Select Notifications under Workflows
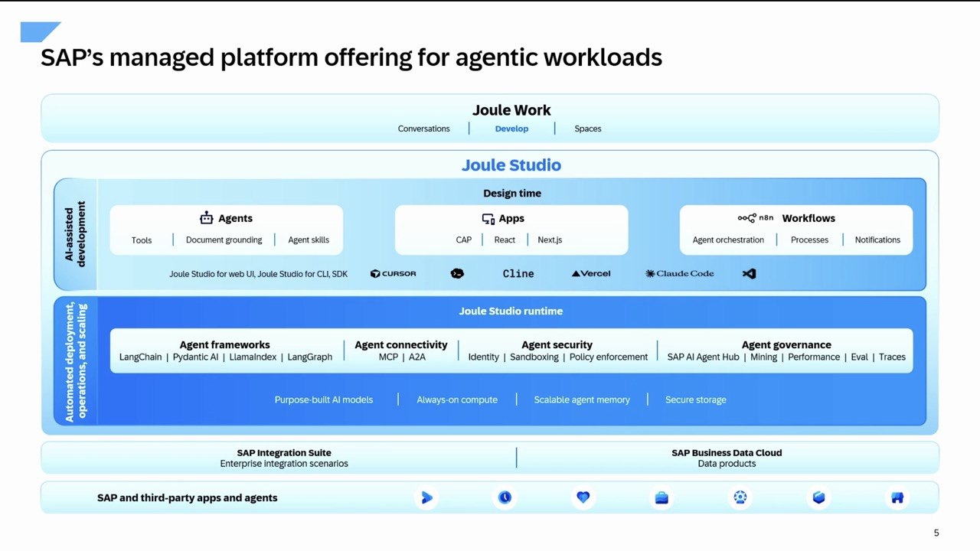This screenshot has height=551, width=980. (877, 240)
